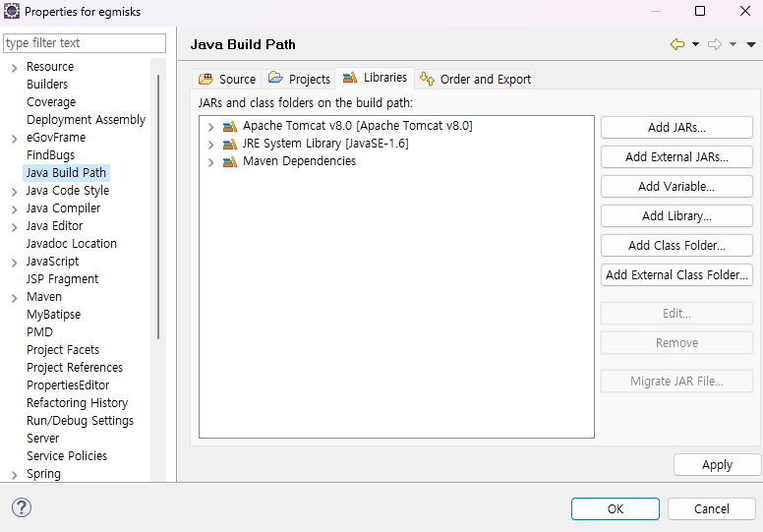Confirm with the OK button

pos(616,509)
